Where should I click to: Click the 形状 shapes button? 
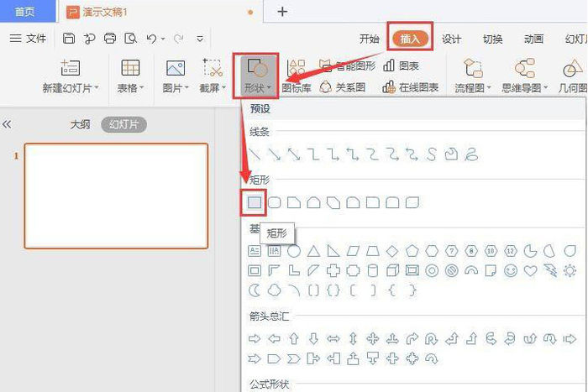point(256,76)
